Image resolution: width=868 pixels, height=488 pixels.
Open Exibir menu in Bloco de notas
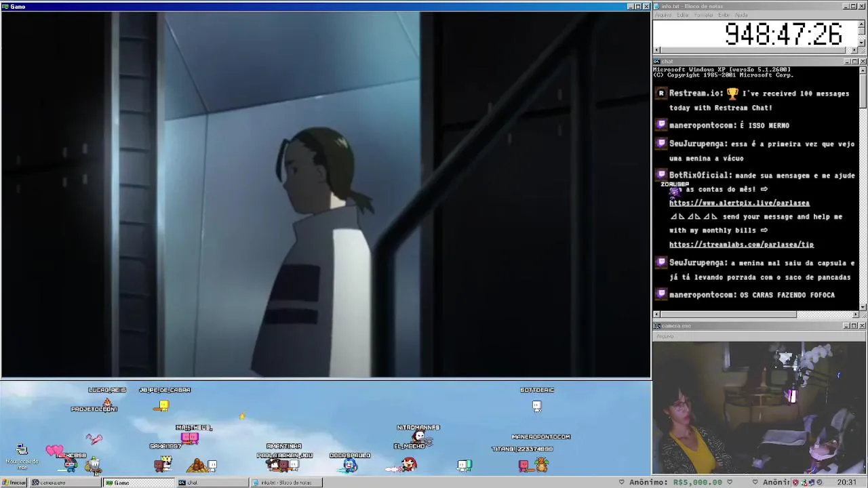(724, 15)
